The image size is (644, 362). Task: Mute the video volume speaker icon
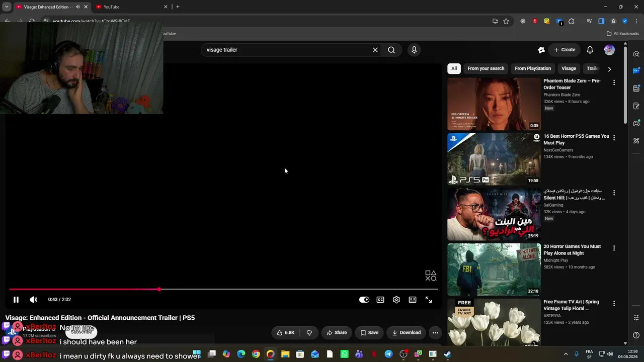(x=34, y=300)
